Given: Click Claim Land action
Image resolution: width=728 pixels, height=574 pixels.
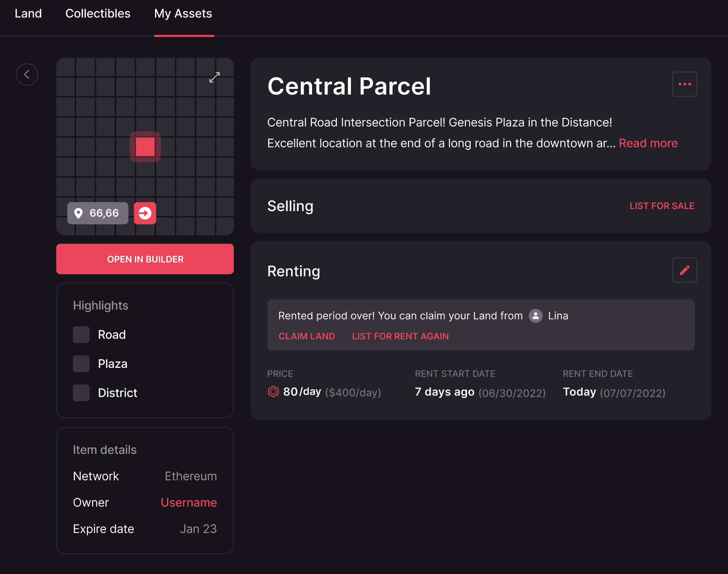Looking at the screenshot, I should (x=307, y=336).
